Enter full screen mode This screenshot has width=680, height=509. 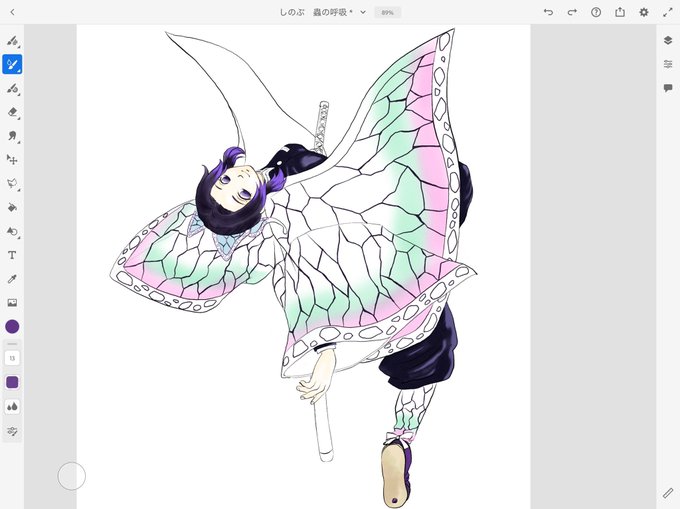point(668,12)
